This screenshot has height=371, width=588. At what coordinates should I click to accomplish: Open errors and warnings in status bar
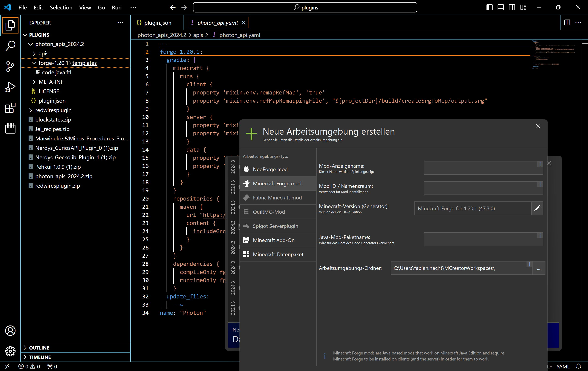pos(29,366)
